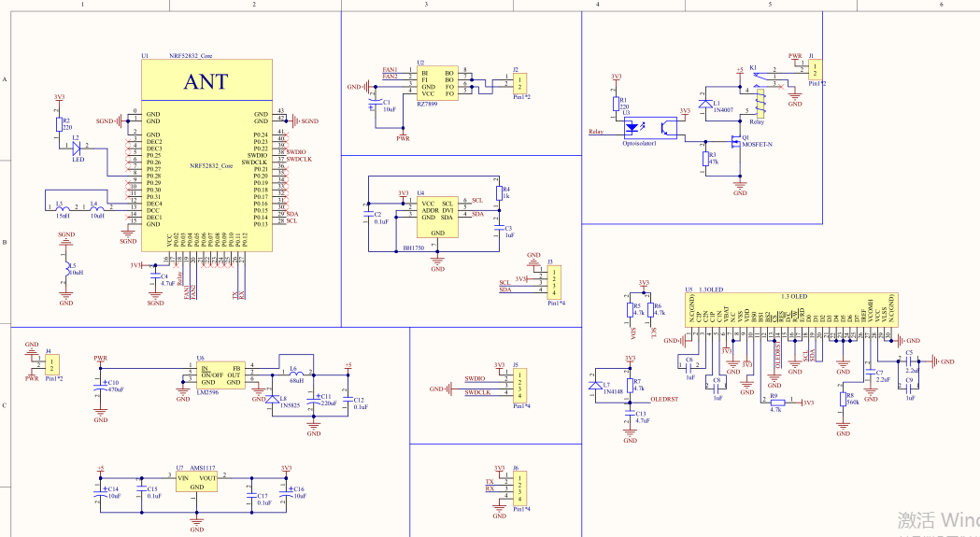980x537 pixels.
Task: Select inductor L4 10uH
Action: 96,207
